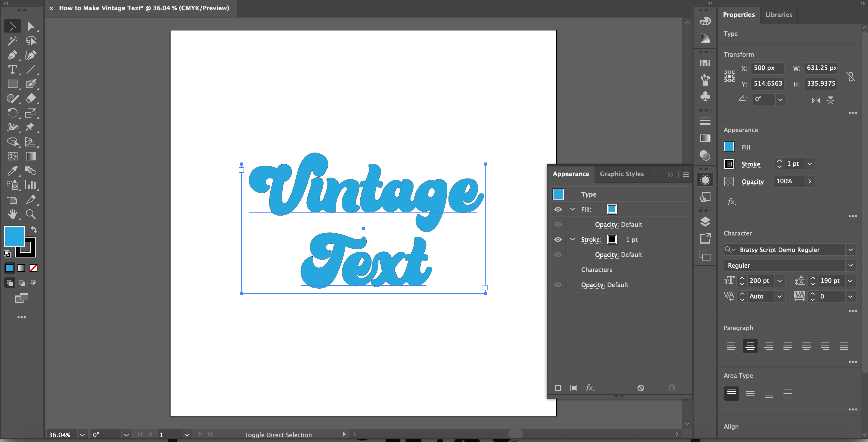This screenshot has width=868, height=442.
Task: Click the Stroke link in Properties panel
Action: (751, 164)
